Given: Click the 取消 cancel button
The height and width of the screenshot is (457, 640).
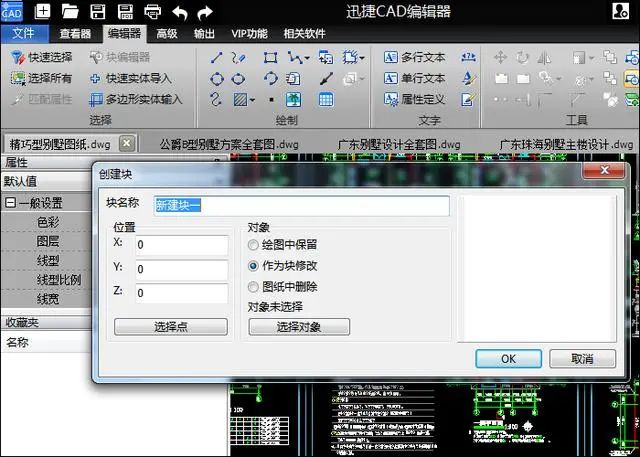Looking at the screenshot, I should (x=582, y=359).
